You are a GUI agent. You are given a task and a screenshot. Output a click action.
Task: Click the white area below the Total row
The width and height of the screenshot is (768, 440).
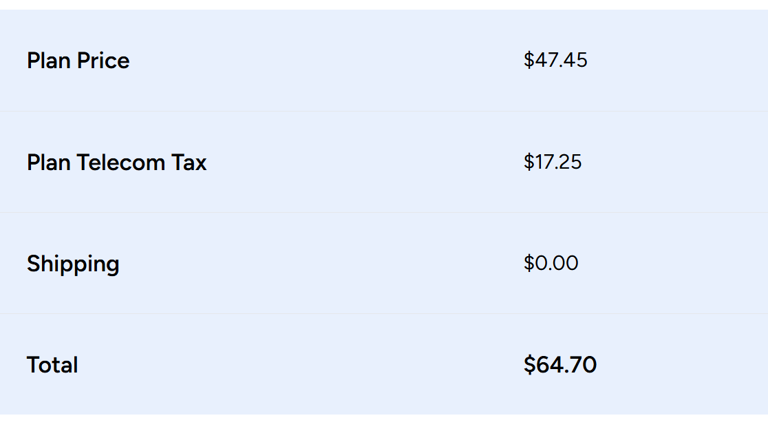(x=384, y=427)
